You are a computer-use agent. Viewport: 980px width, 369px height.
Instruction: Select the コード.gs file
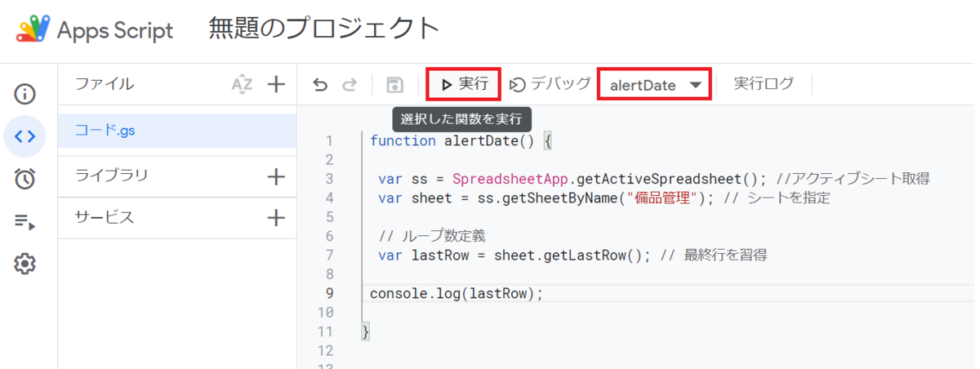click(x=176, y=131)
